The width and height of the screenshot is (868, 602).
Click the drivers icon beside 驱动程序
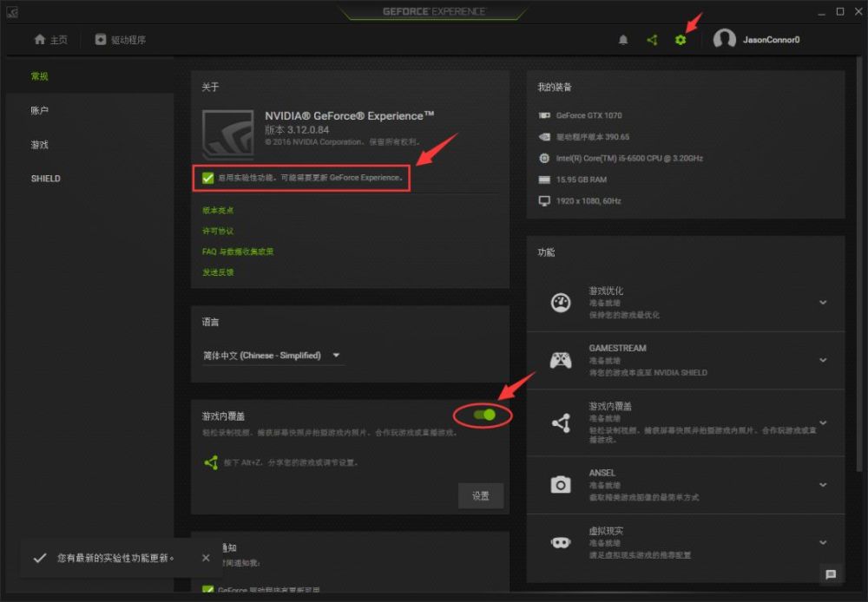[x=100, y=39]
